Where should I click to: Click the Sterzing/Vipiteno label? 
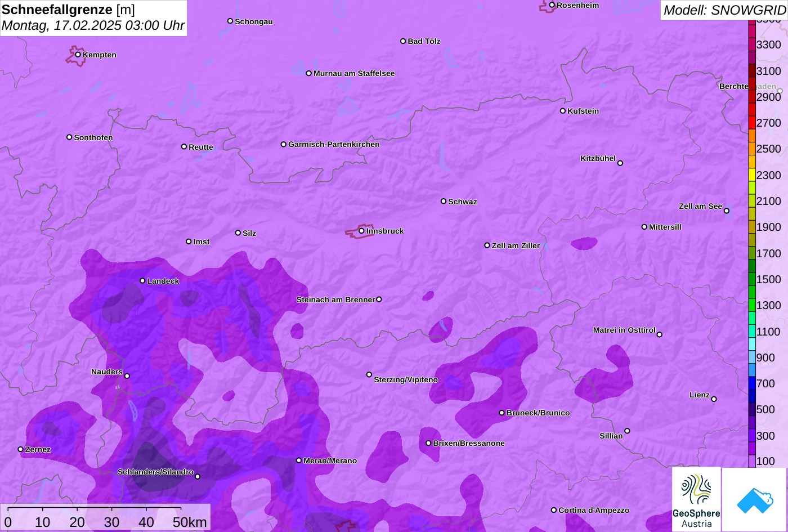click(x=406, y=379)
